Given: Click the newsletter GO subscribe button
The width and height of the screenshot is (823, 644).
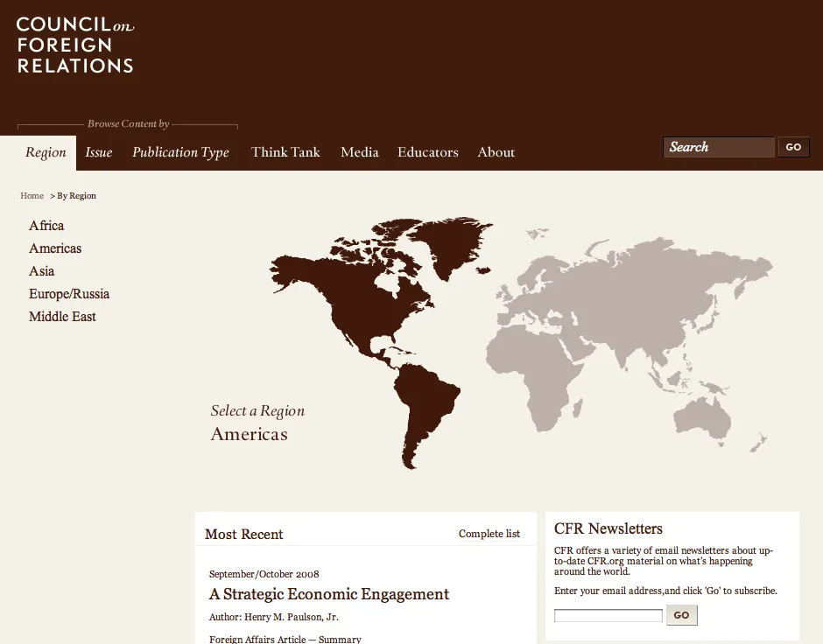Looking at the screenshot, I should [682, 615].
